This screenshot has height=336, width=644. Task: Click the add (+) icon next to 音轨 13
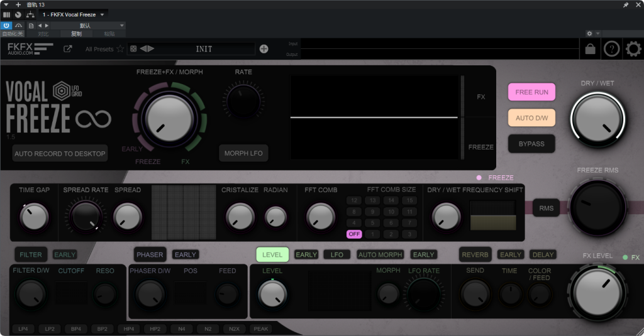(18, 4)
